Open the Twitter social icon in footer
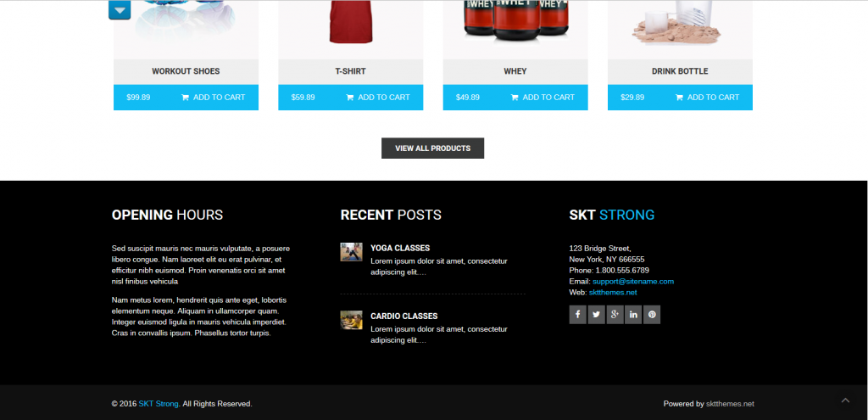The image size is (868, 420). 596,315
